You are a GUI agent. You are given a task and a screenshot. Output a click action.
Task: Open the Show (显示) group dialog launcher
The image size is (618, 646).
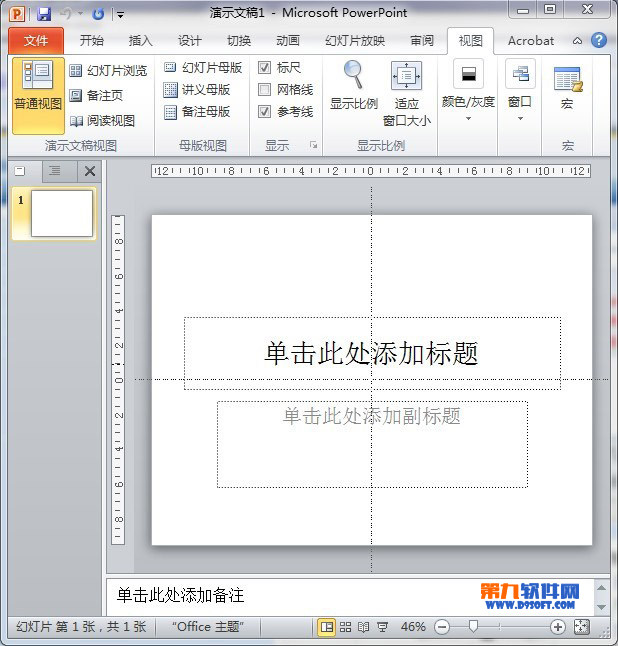312,146
